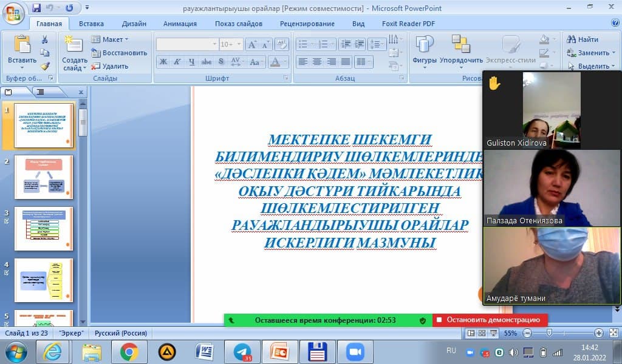Click the Shapes (Фигуры) gallery icon

[x=425, y=45]
